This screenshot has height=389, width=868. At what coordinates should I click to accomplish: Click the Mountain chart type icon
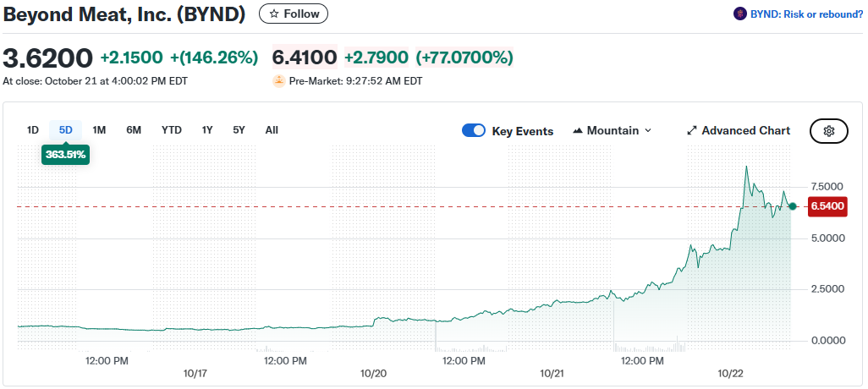[x=579, y=131]
